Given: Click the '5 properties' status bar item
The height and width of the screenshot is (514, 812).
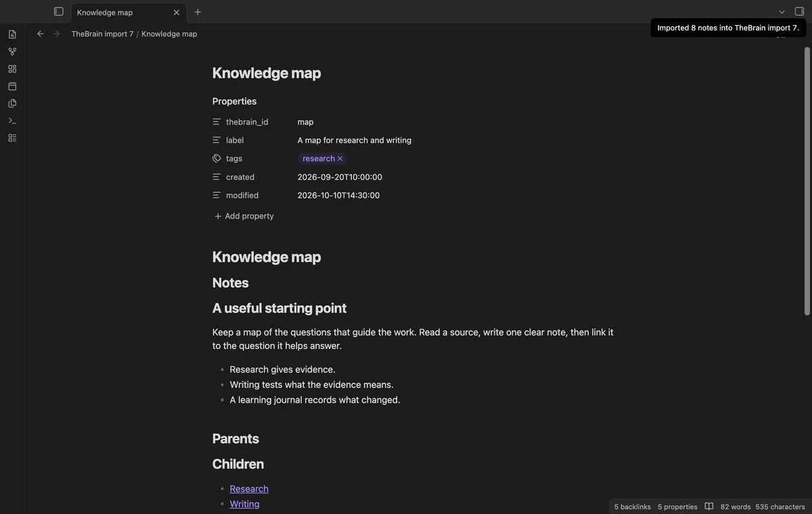Looking at the screenshot, I should pos(677,507).
